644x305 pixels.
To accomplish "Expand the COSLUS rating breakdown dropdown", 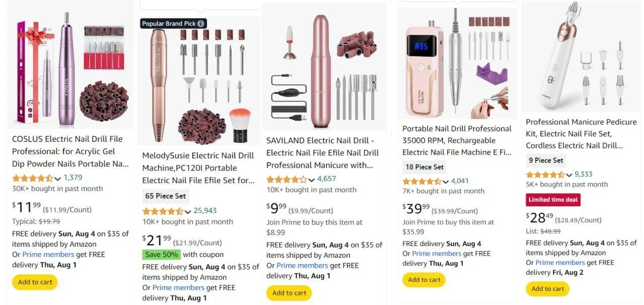I will tap(58, 178).
